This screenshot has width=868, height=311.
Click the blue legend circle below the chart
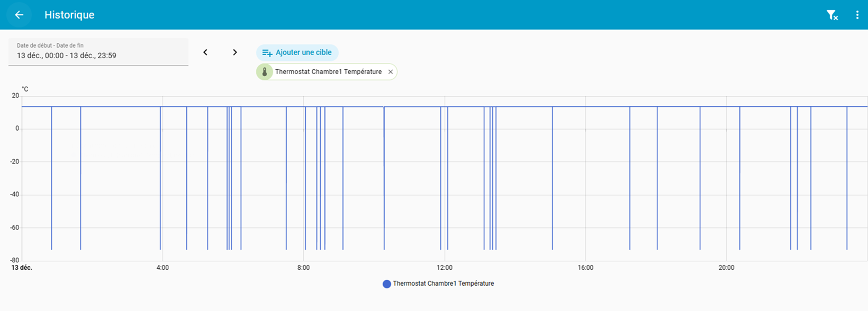tap(387, 284)
